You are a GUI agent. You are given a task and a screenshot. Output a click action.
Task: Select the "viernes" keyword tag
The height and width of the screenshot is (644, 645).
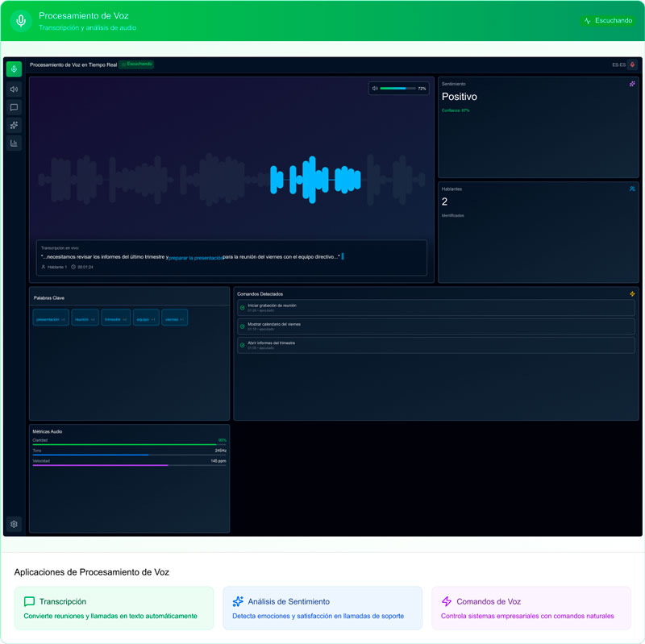174,319
